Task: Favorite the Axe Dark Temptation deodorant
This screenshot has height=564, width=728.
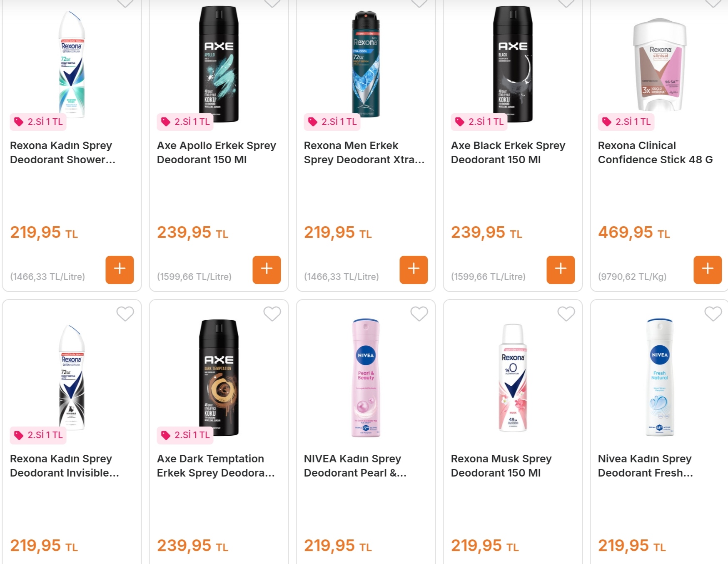Action: click(x=272, y=314)
